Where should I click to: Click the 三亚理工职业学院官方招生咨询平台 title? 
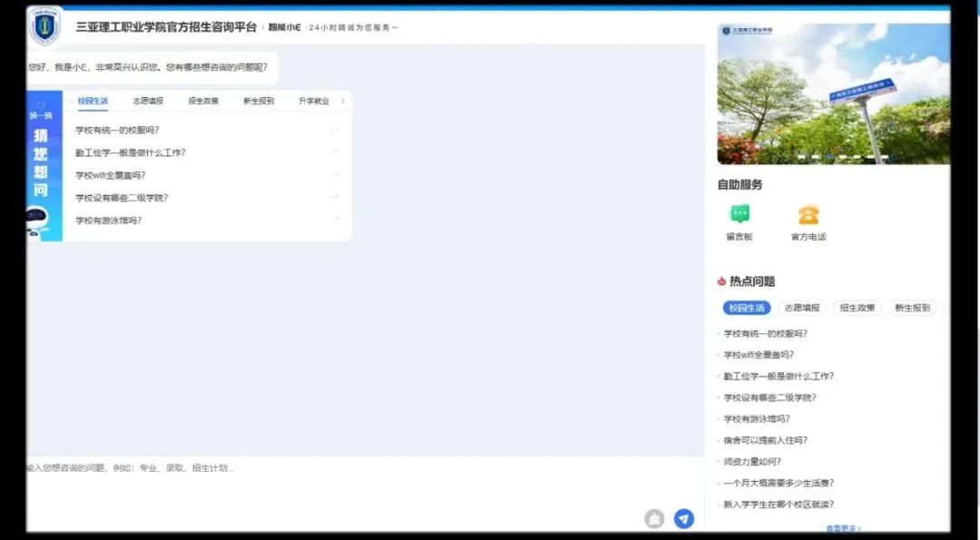click(x=166, y=27)
